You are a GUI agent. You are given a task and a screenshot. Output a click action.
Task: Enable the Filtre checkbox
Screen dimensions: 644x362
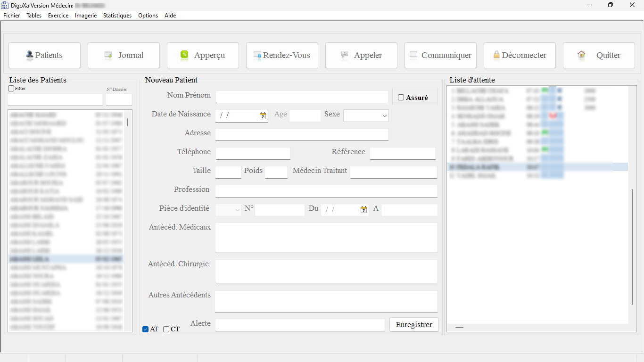click(11, 88)
